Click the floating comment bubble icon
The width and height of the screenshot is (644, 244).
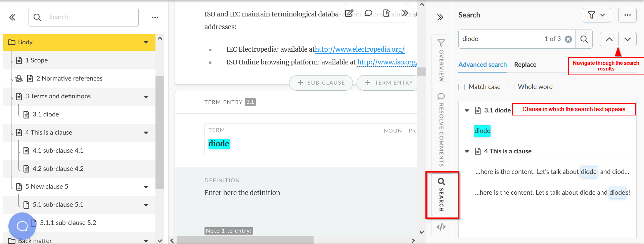tap(368, 13)
